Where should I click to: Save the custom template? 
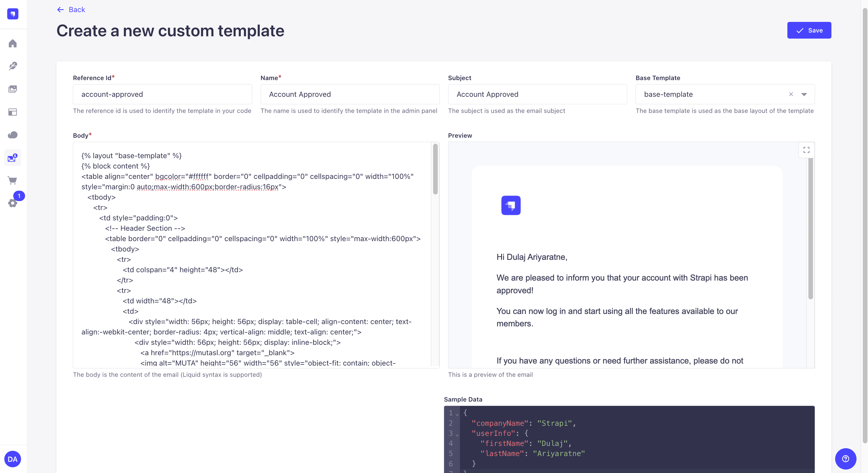pyautogui.click(x=809, y=30)
